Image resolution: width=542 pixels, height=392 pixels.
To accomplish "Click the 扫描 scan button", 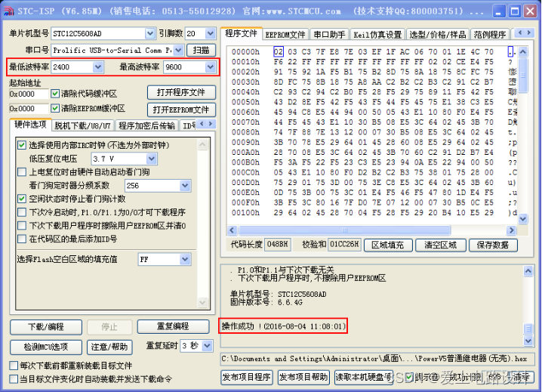I will tap(202, 50).
